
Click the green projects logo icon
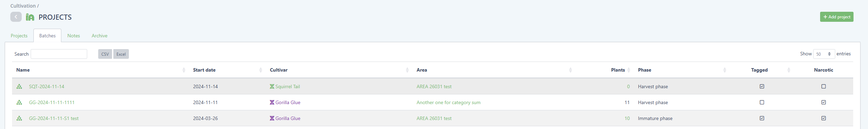30,17
